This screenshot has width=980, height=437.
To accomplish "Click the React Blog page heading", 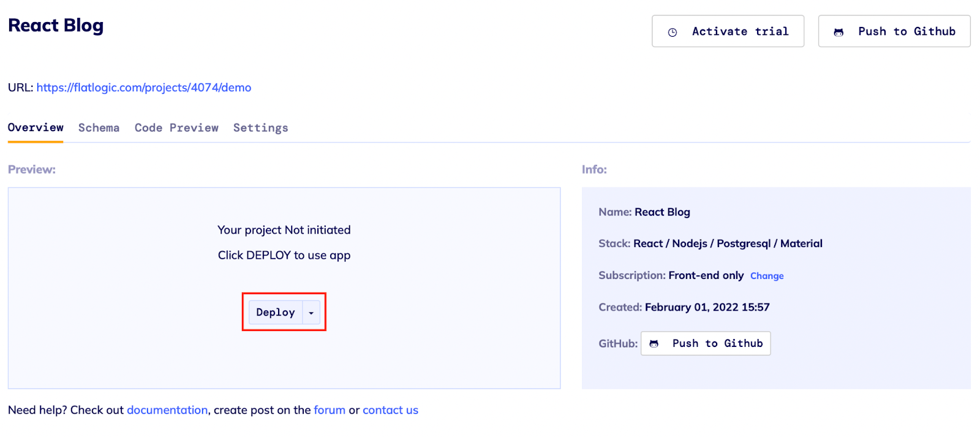I will [x=56, y=26].
